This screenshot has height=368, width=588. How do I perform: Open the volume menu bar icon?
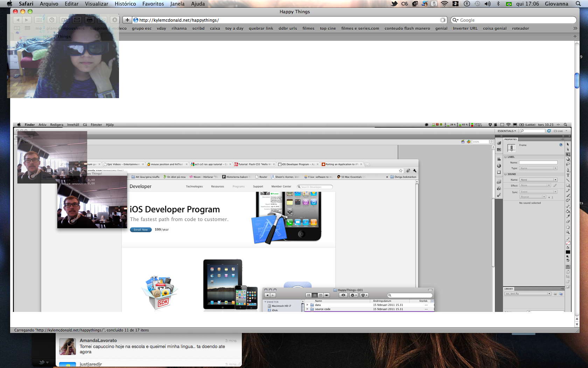point(488,4)
